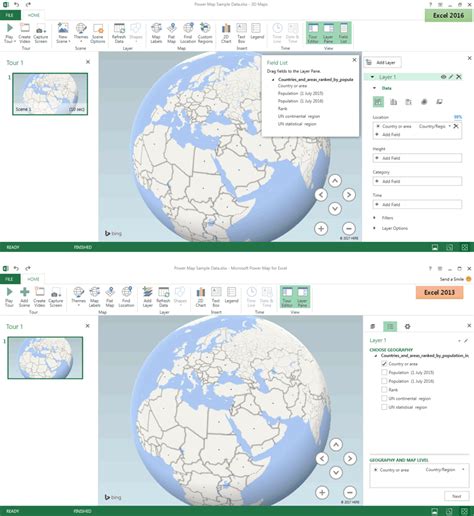This screenshot has height=516, width=474.
Task: Click the zoom in plus button on the Excel 2016 map
Action: coord(321,229)
